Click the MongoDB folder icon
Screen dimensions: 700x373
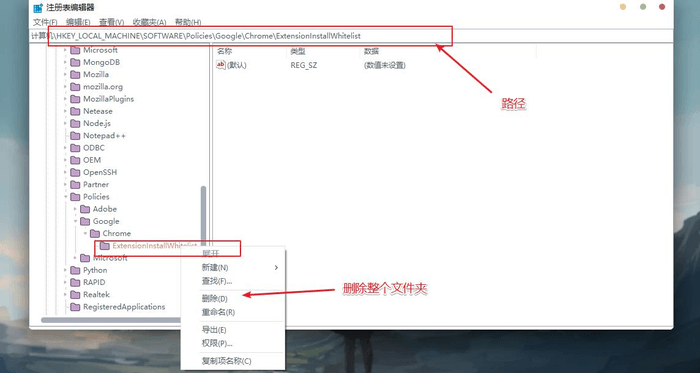click(75, 62)
